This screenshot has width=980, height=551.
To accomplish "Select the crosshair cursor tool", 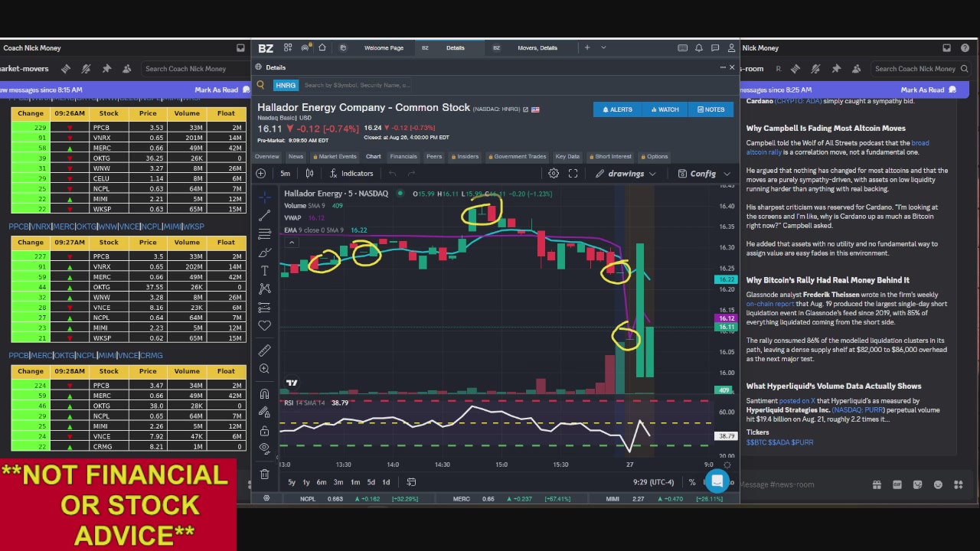I will (265, 197).
